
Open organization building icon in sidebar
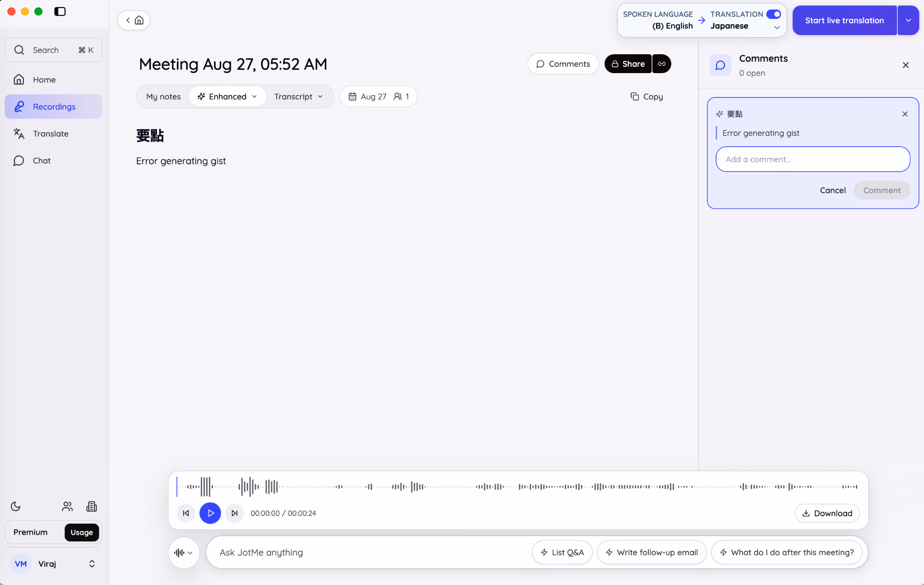click(92, 506)
